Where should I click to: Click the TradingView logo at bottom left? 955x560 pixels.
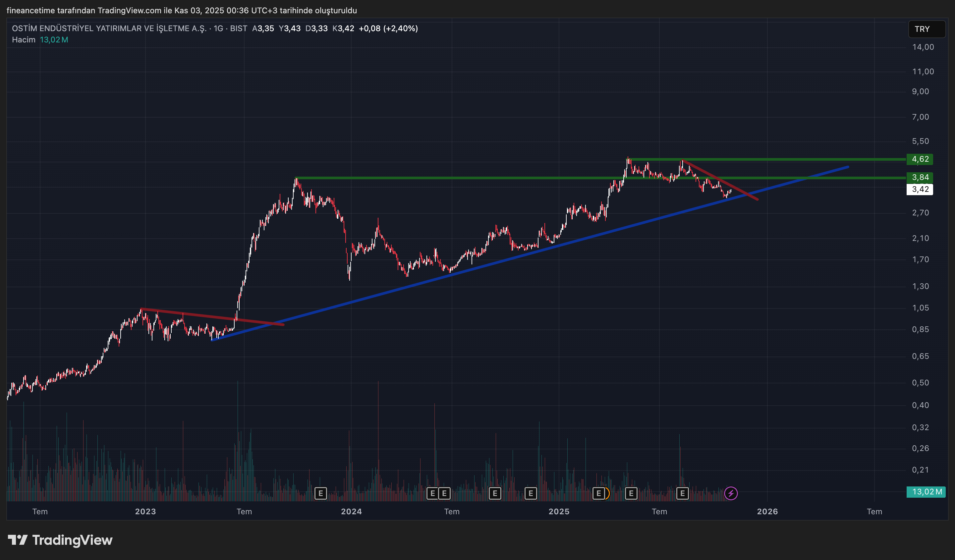coord(60,540)
